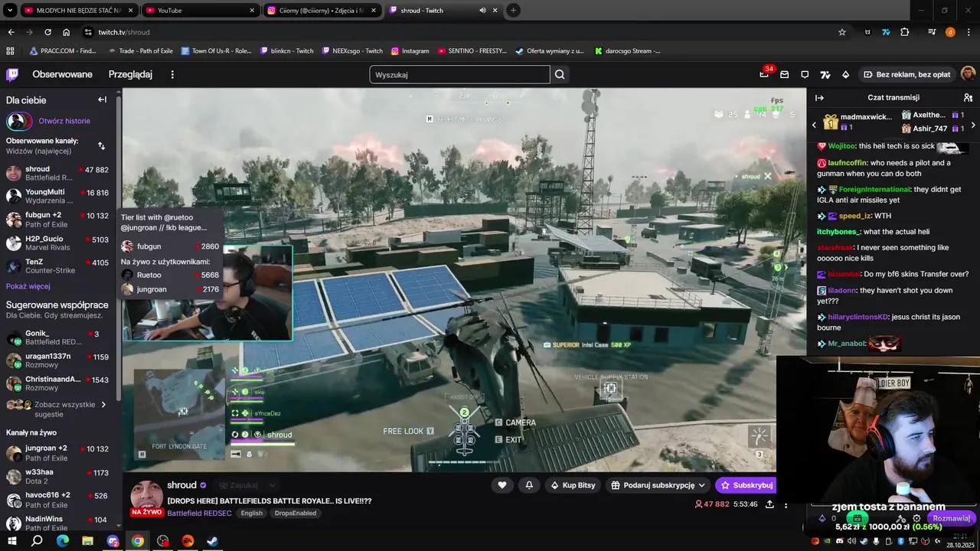Open Steam from taskbar
Viewport: 980px width, 551px height.
click(x=213, y=541)
